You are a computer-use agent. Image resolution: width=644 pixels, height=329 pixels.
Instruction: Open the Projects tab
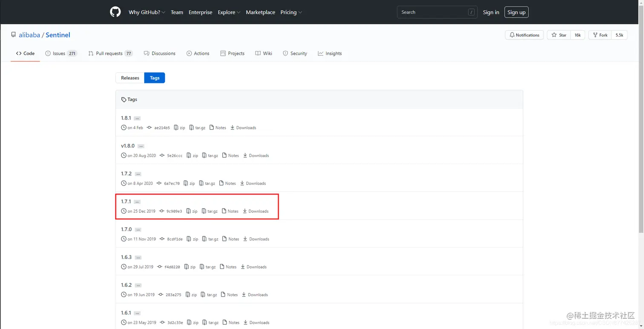(x=232, y=53)
